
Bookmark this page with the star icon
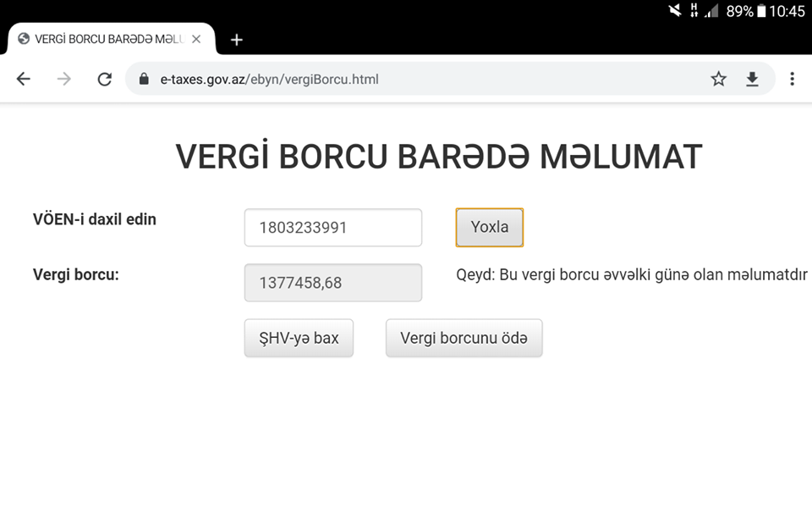(x=718, y=78)
